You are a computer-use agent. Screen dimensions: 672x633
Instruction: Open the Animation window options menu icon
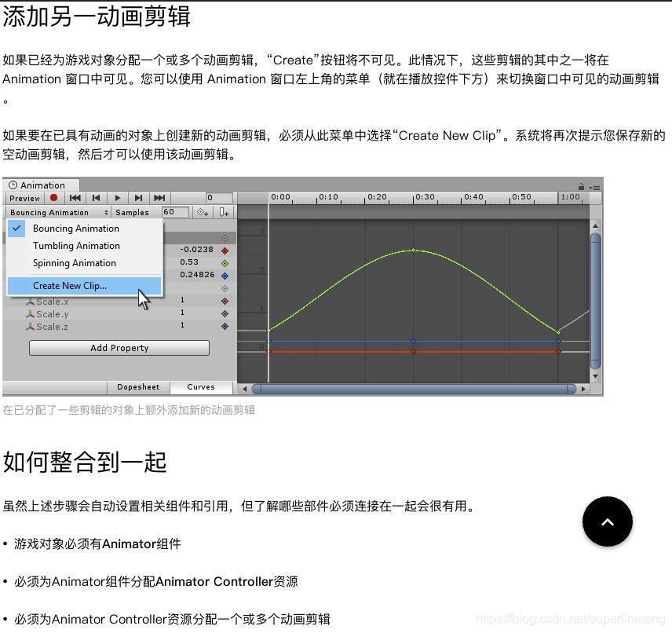[594, 188]
